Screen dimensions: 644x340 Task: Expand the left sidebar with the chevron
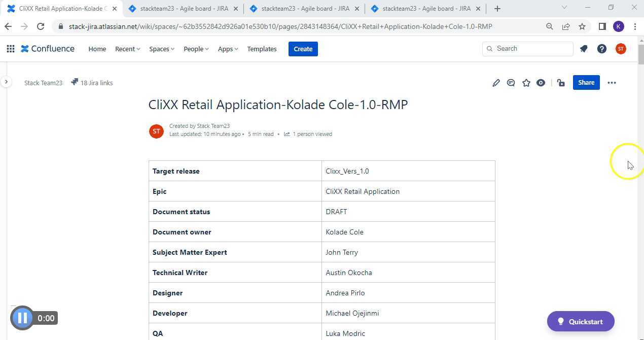click(x=6, y=81)
